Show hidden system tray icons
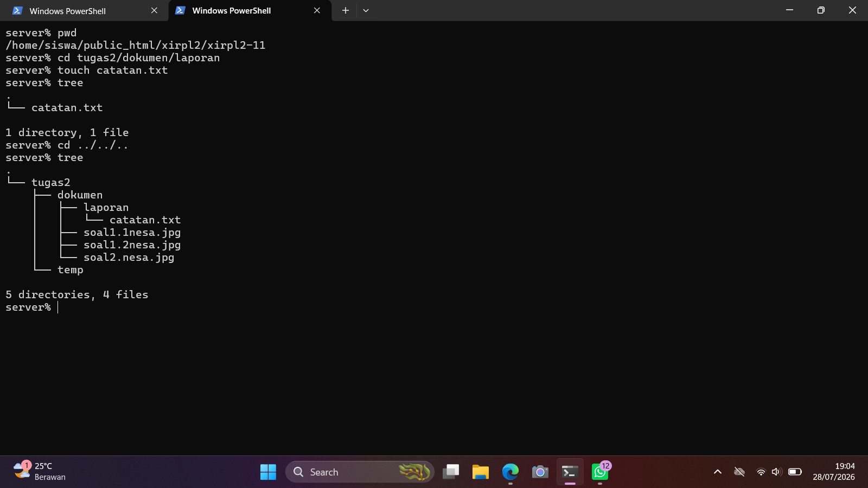Image resolution: width=868 pixels, height=488 pixels. tap(718, 472)
